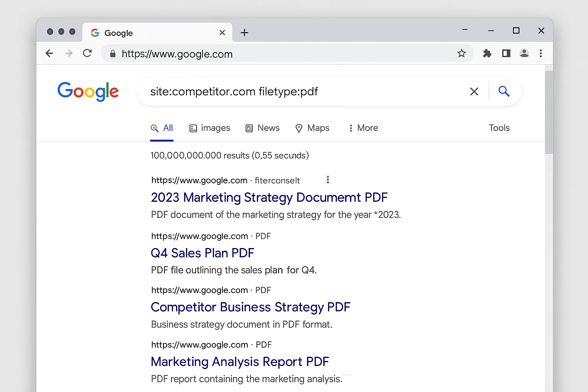This screenshot has height=392, width=588.
Task: Open the side panel icon in toolbar
Action: (506, 54)
